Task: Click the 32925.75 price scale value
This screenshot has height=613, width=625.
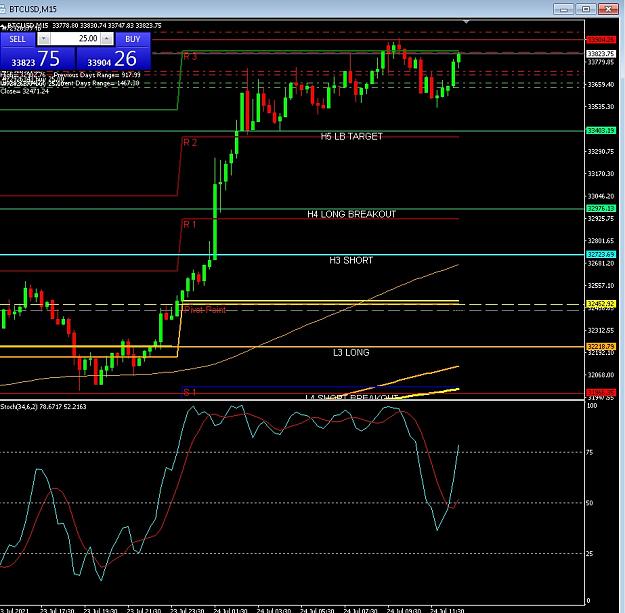Action: (x=601, y=218)
